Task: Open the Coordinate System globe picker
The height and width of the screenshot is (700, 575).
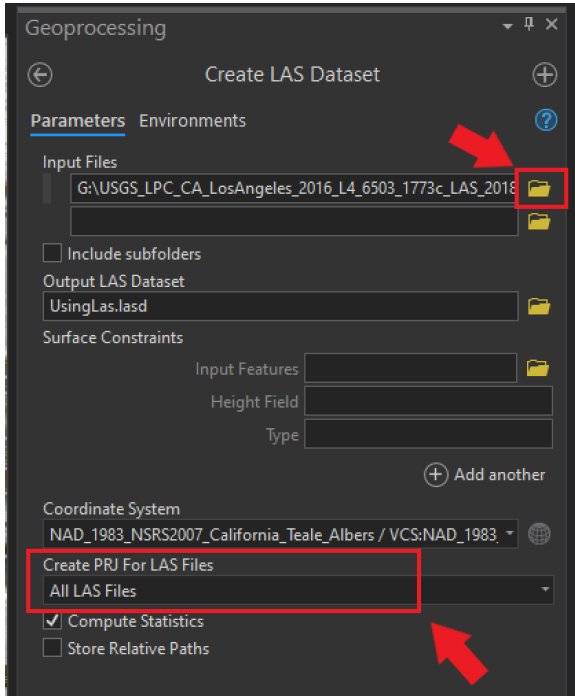Action: point(539,534)
